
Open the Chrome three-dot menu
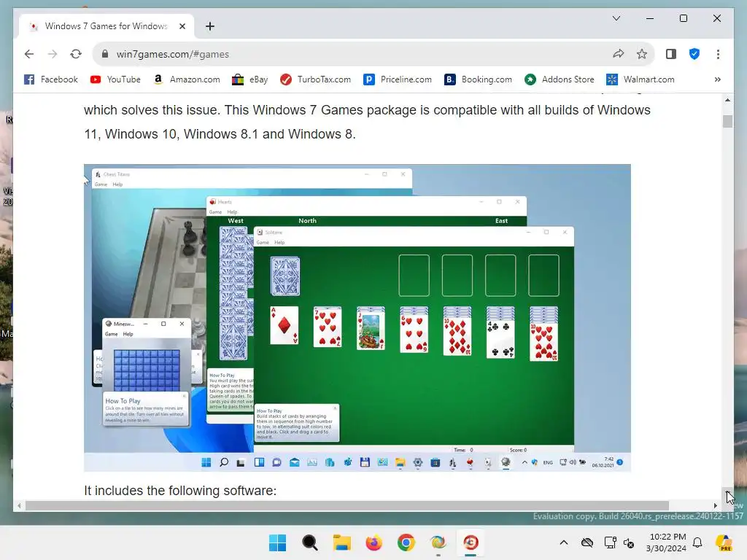pos(718,54)
